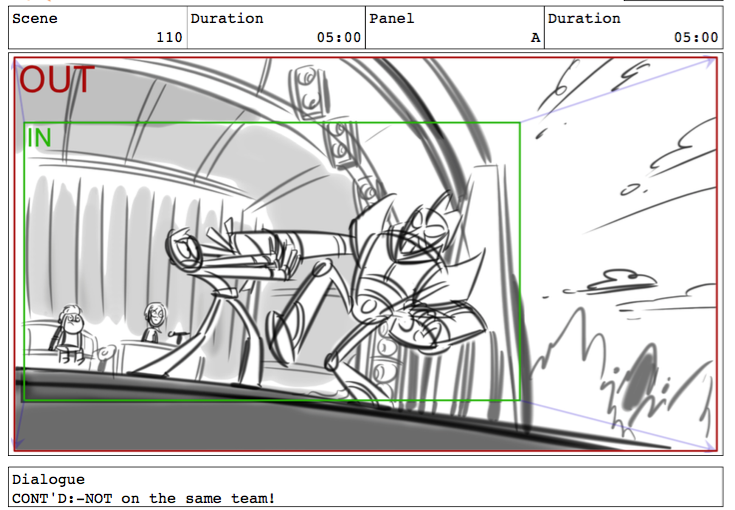
Task: Click the Panel letter A
Action: click(535, 38)
